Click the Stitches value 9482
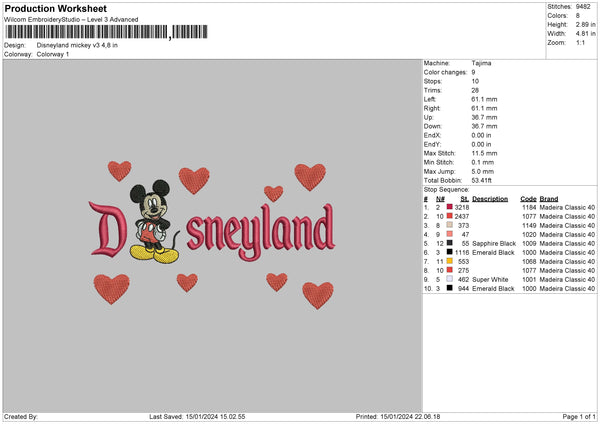Screen dimensions: 600x424 point(583,7)
